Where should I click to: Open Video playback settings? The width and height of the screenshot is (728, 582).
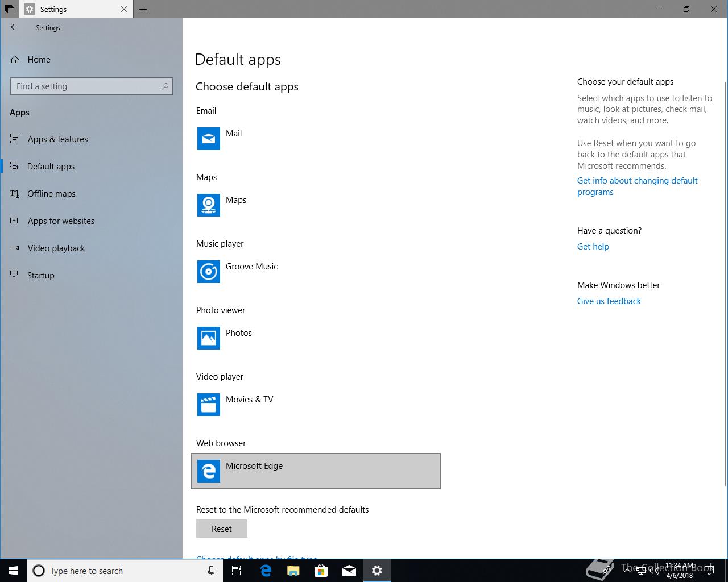pos(91,248)
